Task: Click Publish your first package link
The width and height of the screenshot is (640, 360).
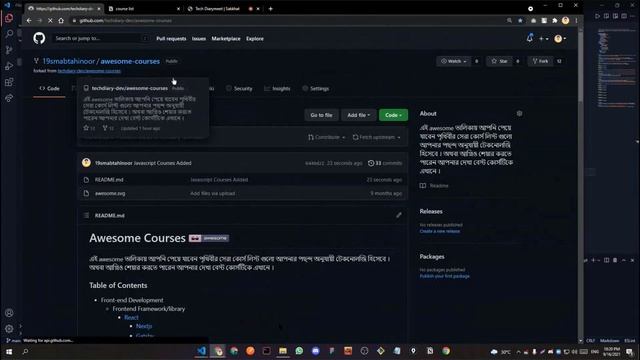Action: [x=444, y=276]
